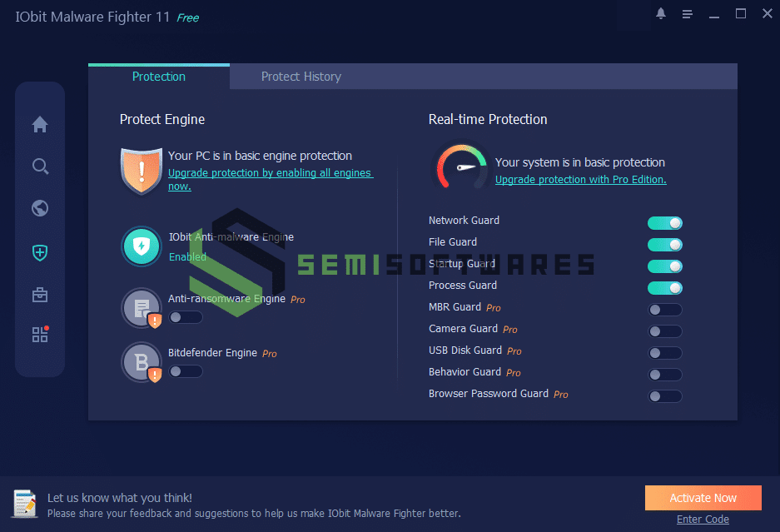Open the Home page from sidebar

pyautogui.click(x=40, y=124)
